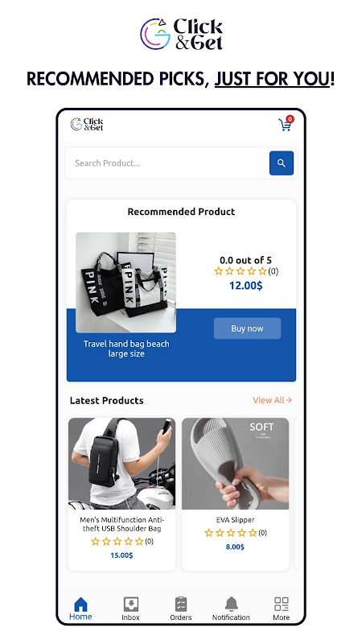Open the Inbox tray icon
The height and width of the screenshot is (644, 362).
click(x=130, y=605)
